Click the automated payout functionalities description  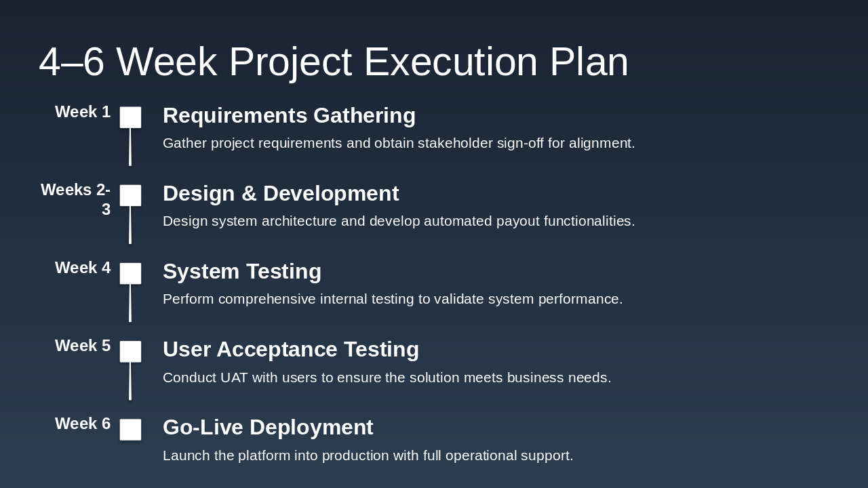point(399,221)
